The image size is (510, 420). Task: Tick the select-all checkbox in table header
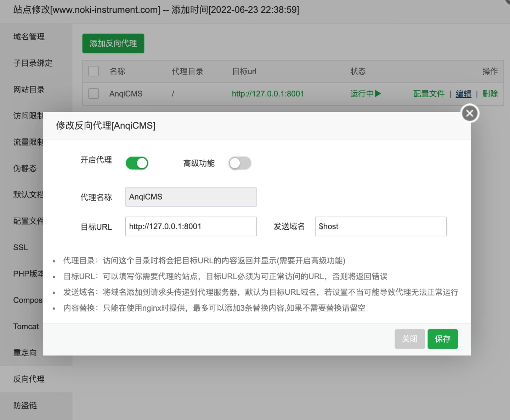click(93, 71)
